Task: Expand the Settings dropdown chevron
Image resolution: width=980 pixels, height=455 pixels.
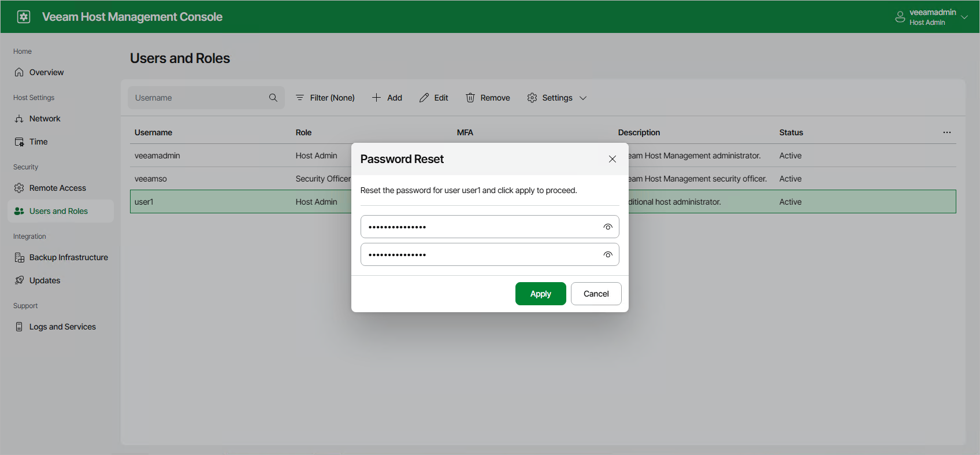Action: (583, 98)
